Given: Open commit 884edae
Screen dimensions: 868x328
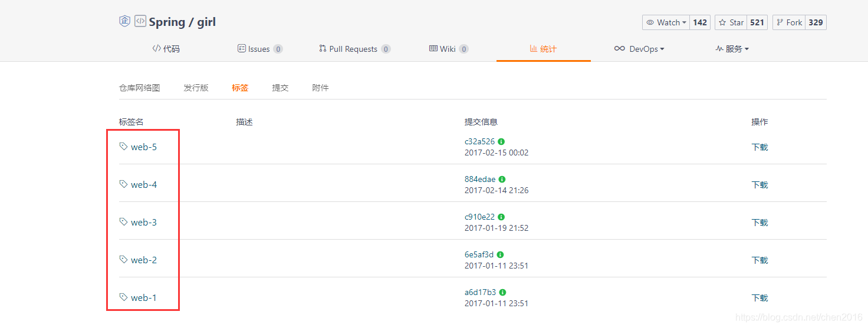Looking at the screenshot, I should pyautogui.click(x=480, y=180).
